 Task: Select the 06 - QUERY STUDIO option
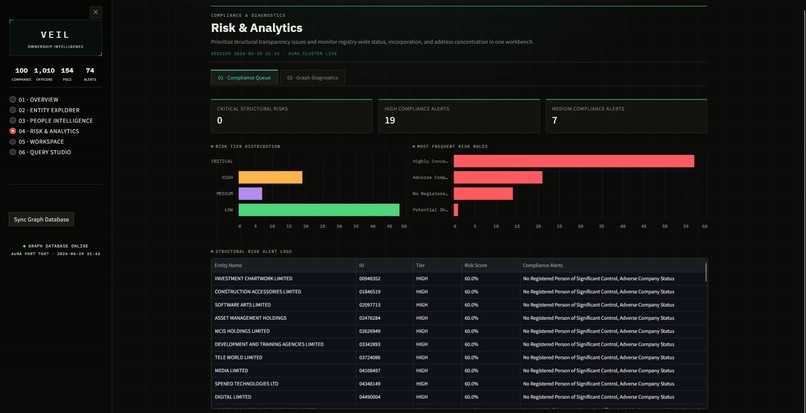[41, 152]
